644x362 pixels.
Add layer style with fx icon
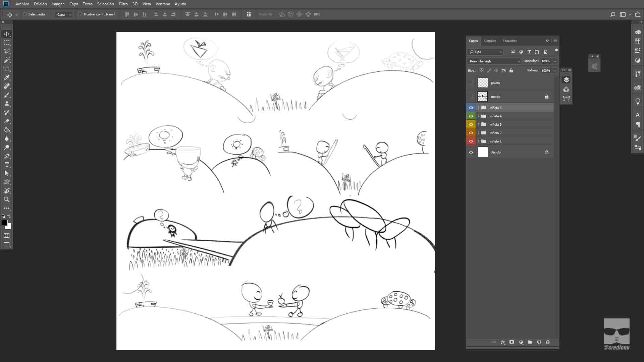(x=503, y=342)
